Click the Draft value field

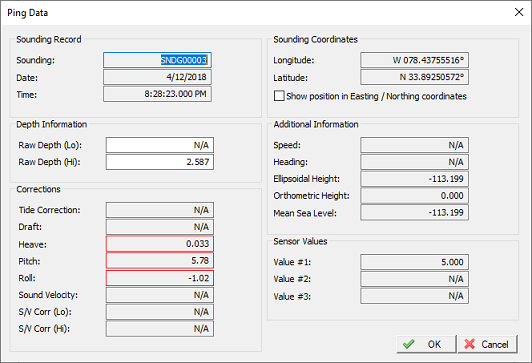click(x=160, y=227)
